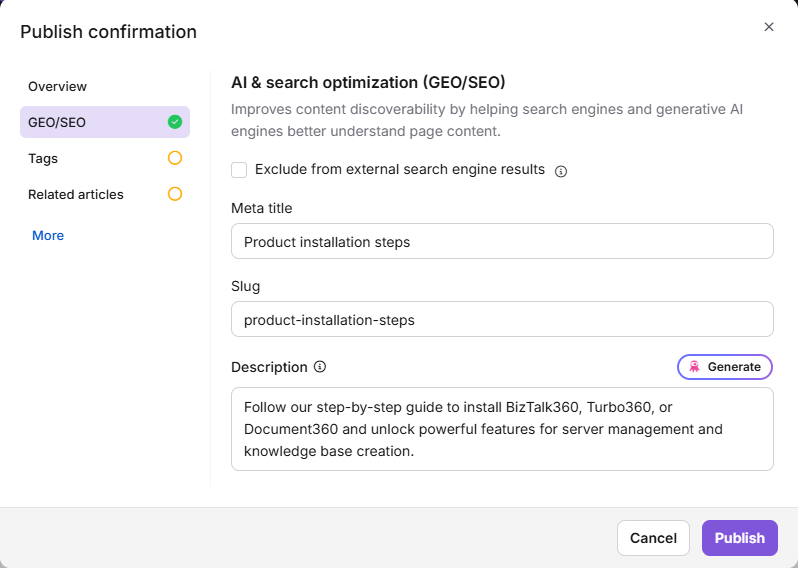Select the GEO/SEO section
Screen dimensions: 798x568
[105, 122]
